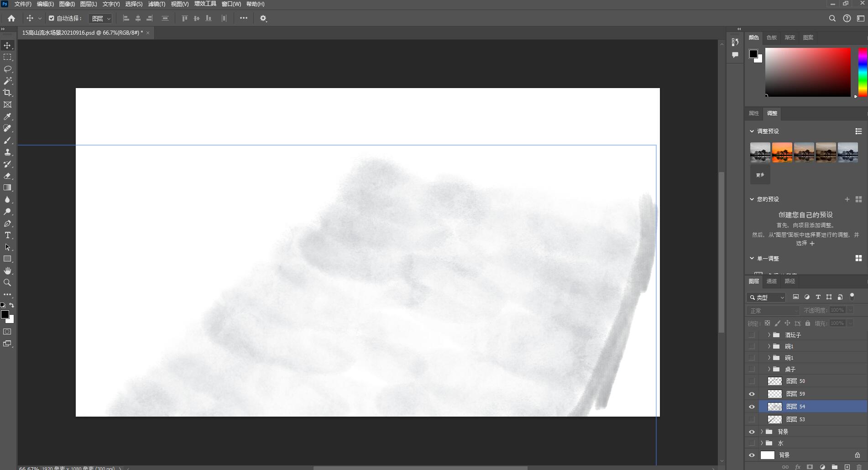The image size is (868, 470).
Task: Show 图层 53 visibility box
Action: click(752, 419)
